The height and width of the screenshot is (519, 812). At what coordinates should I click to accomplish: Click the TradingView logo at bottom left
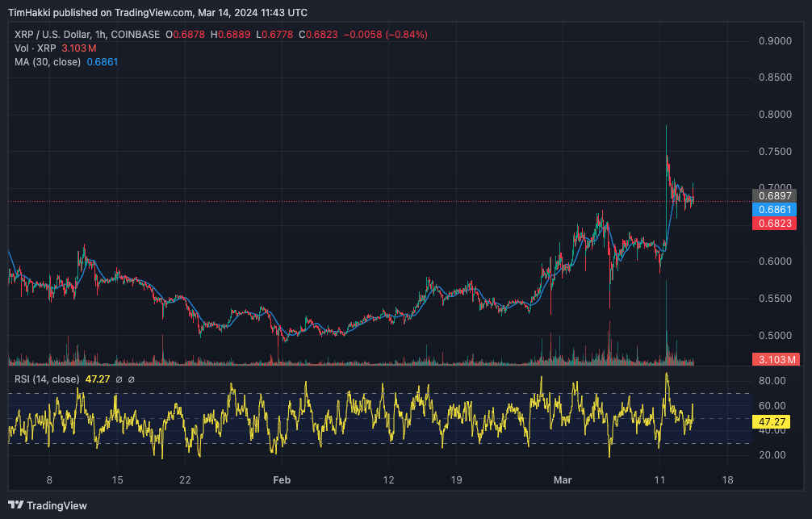[48, 505]
